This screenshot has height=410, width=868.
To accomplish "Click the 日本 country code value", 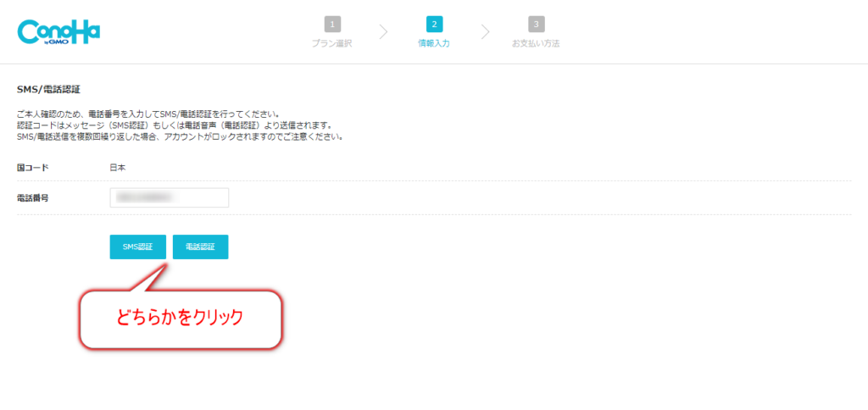I will [118, 167].
